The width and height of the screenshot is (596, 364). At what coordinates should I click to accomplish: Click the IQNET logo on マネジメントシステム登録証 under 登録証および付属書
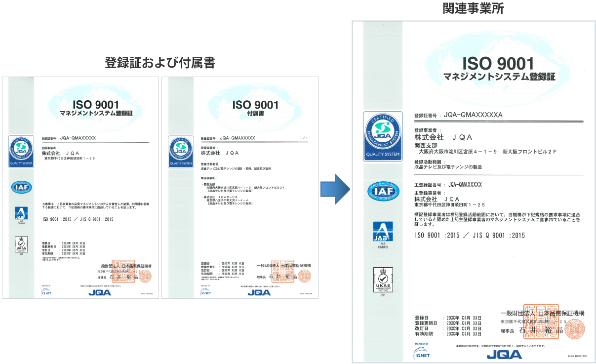(x=46, y=291)
